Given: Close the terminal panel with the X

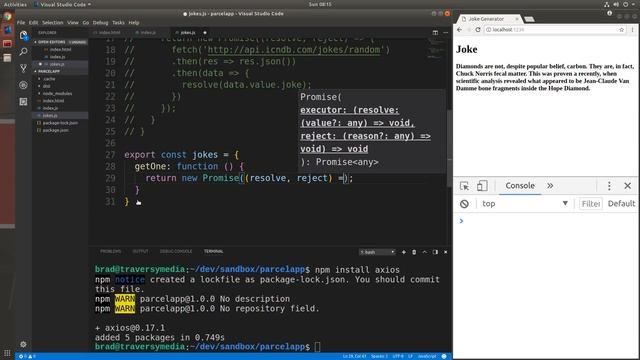Looking at the screenshot, I should [445, 252].
